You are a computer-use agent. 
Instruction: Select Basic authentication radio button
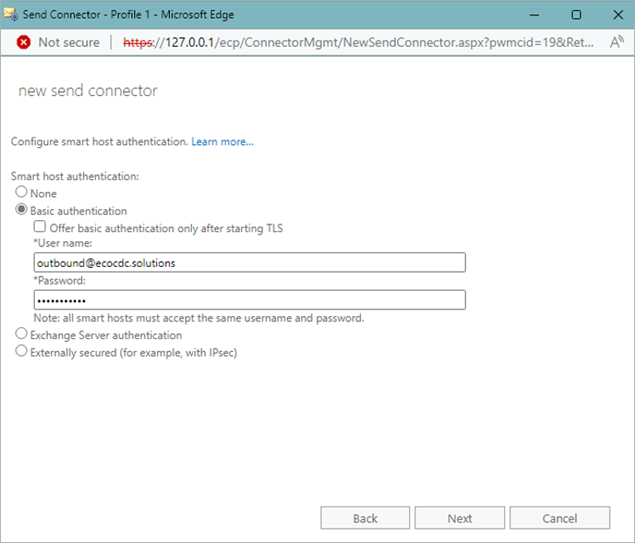coord(21,210)
